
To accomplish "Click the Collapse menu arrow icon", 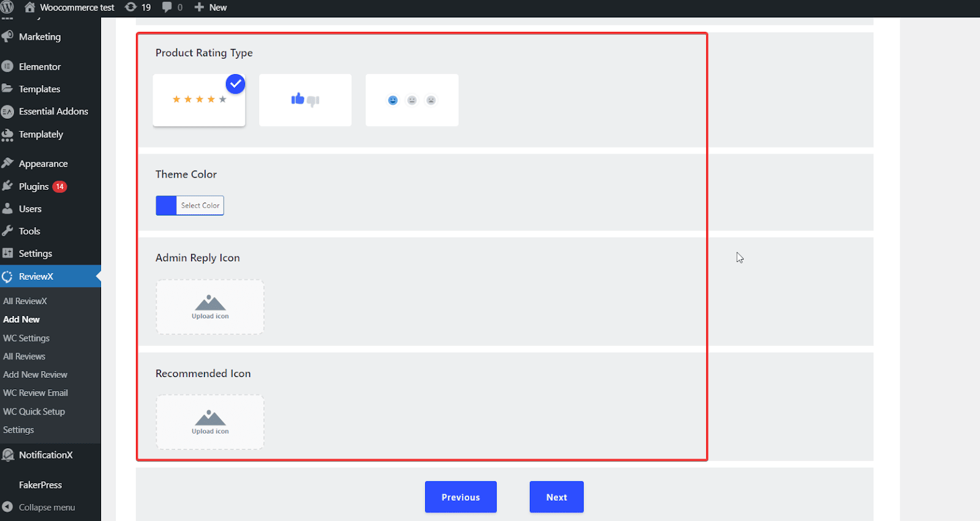I will click(x=7, y=507).
